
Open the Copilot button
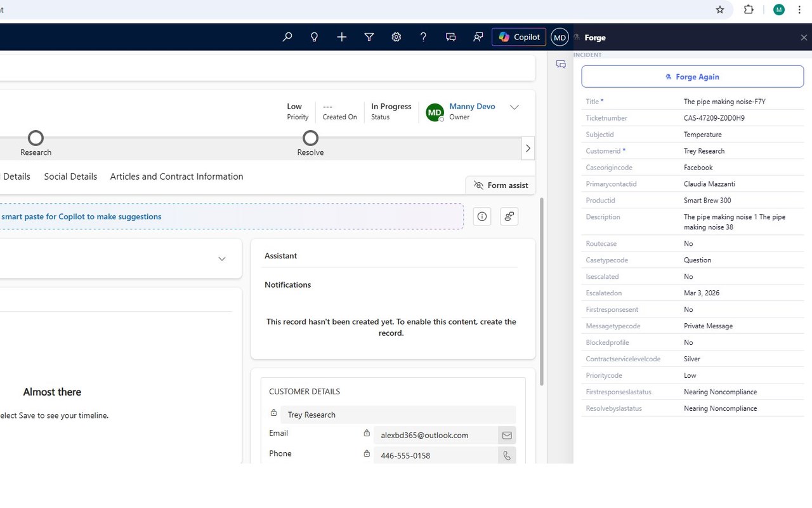tap(519, 37)
